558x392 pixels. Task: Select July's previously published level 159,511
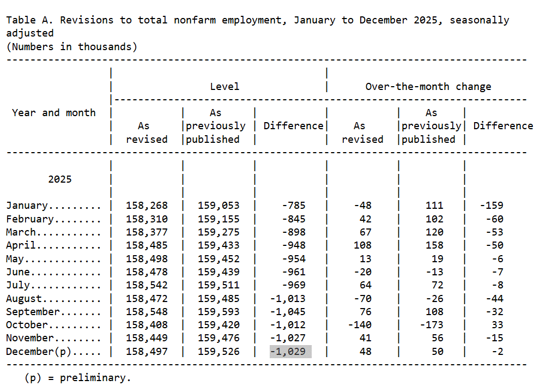[219, 285]
